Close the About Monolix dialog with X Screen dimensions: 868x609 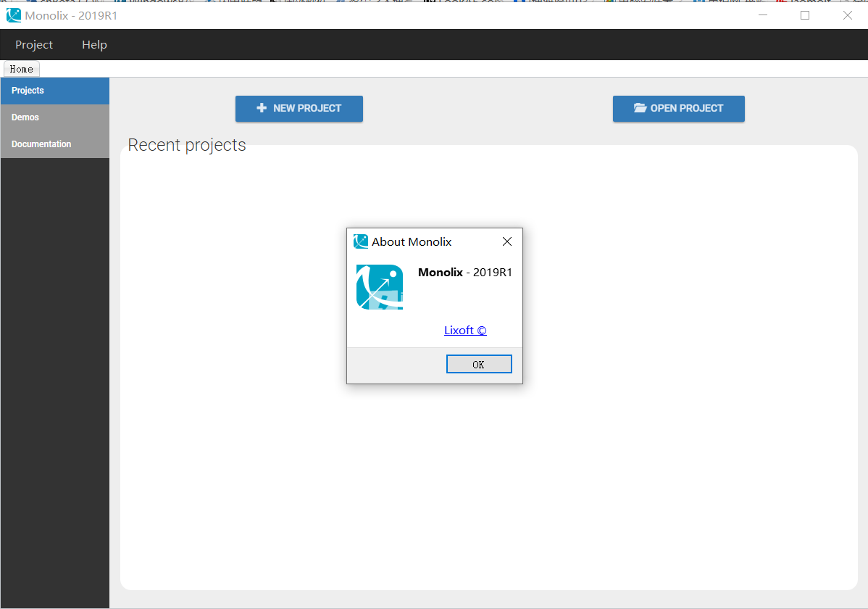pyautogui.click(x=507, y=241)
